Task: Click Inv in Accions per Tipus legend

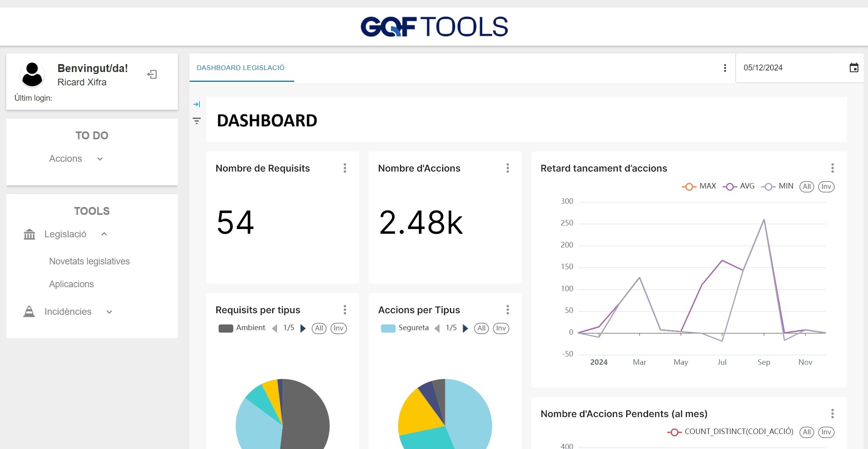Action: pos(501,328)
